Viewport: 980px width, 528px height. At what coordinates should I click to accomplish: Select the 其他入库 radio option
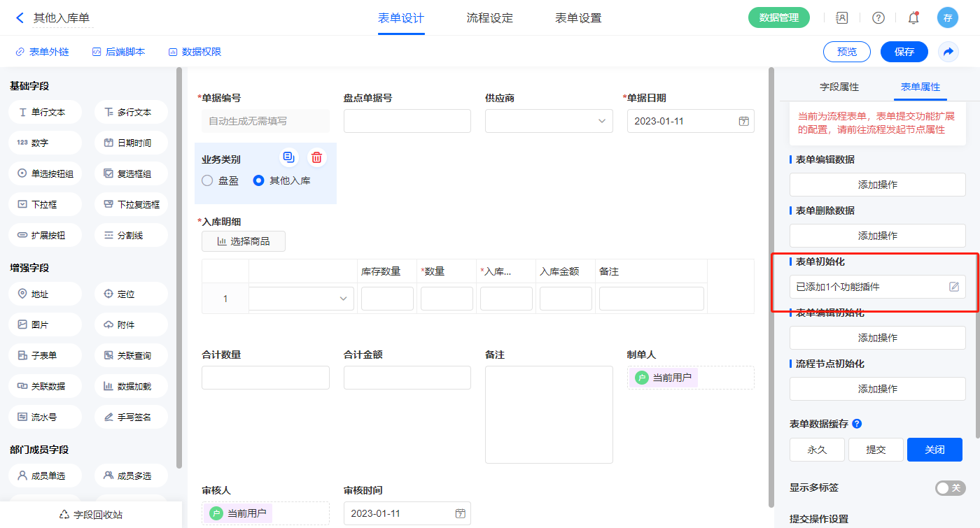point(259,180)
